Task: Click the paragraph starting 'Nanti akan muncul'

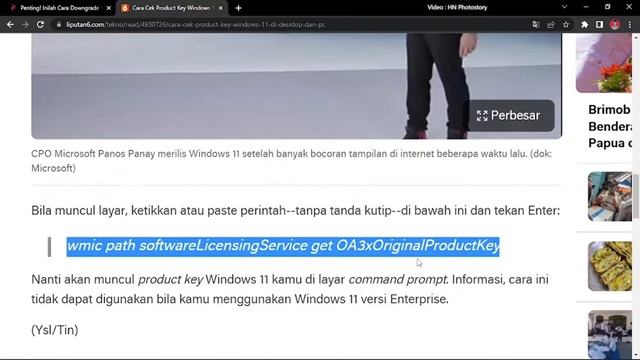Action: [x=290, y=289]
